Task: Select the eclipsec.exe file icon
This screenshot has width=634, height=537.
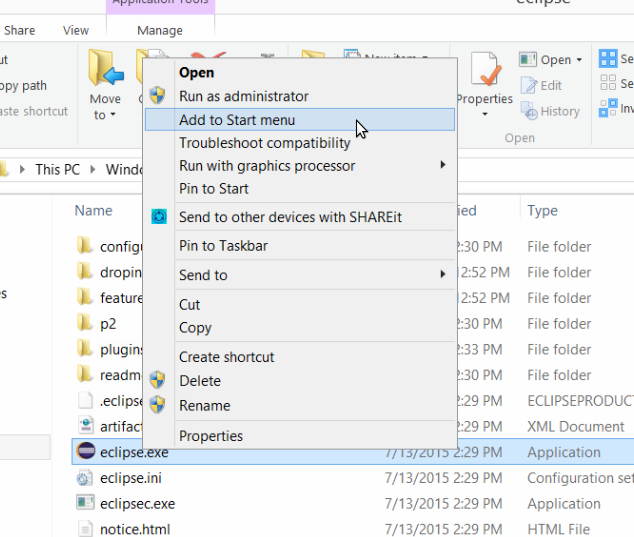Action: click(x=85, y=503)
